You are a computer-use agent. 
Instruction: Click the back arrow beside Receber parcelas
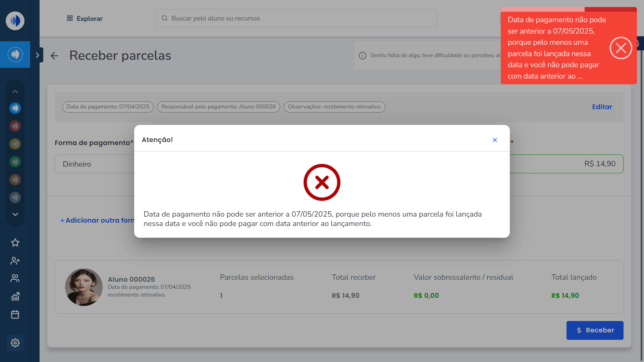pyautogui.click(x=54, y=56)
